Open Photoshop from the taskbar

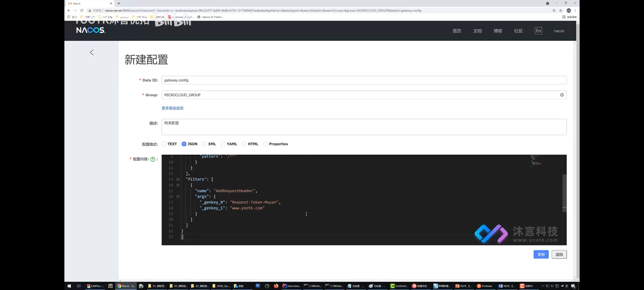258,286
